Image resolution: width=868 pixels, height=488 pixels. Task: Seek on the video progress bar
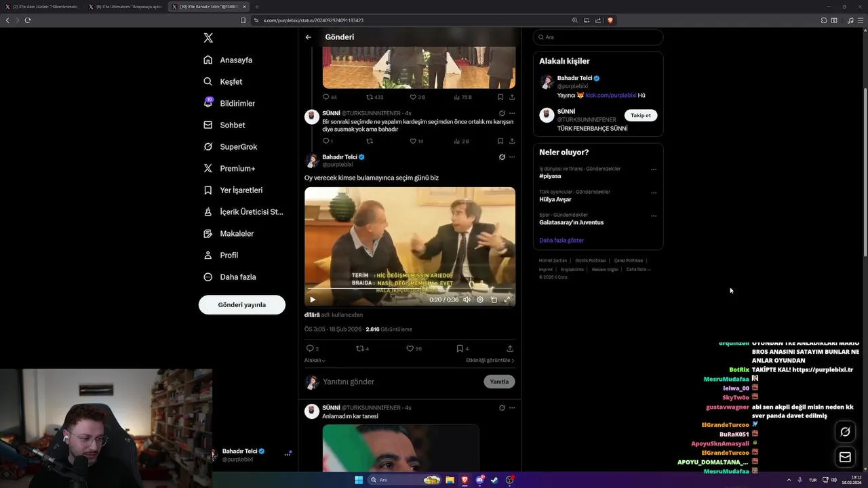[x=410, y=290]
